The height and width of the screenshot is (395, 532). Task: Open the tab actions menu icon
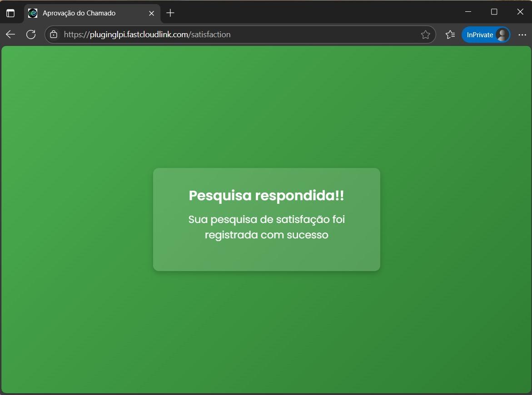pyautogui.click(x=10, y=13)
